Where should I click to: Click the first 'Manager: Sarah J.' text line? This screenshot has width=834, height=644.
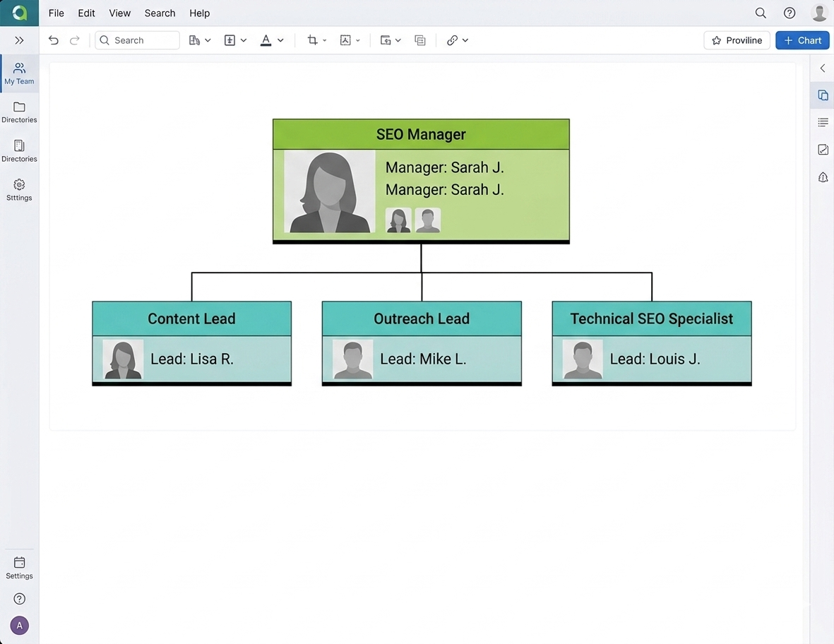click(445, 167)
